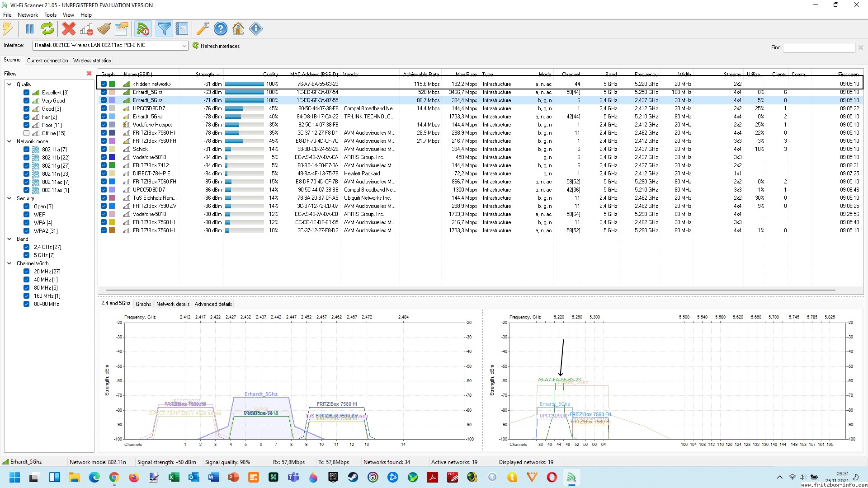Uncheck the Excellent [3] quality filter
Image resolution: width=868 pixels, height=488 pixels.
pyautogui.click(x=26, y=93)
